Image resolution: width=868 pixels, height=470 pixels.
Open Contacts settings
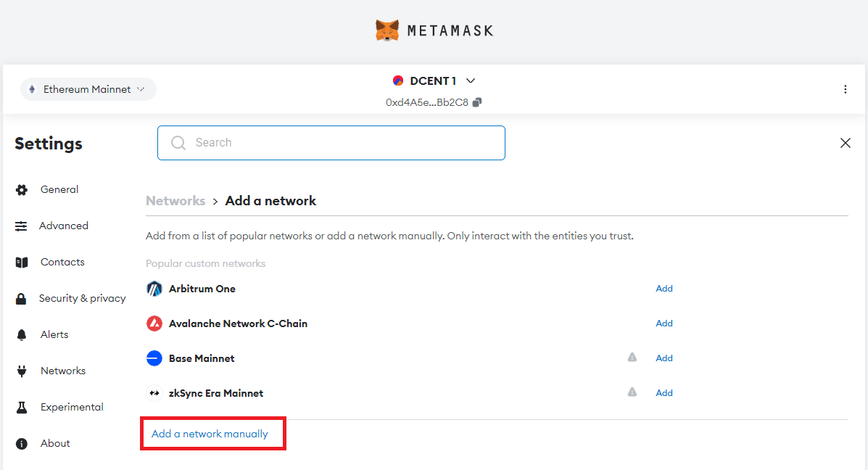point(62,262)
